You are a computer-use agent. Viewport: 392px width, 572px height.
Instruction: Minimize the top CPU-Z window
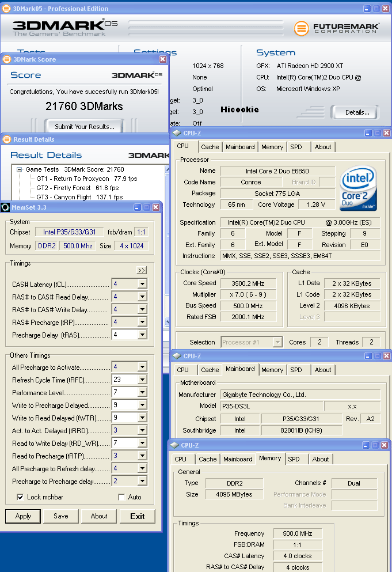[x=368, y=133]
